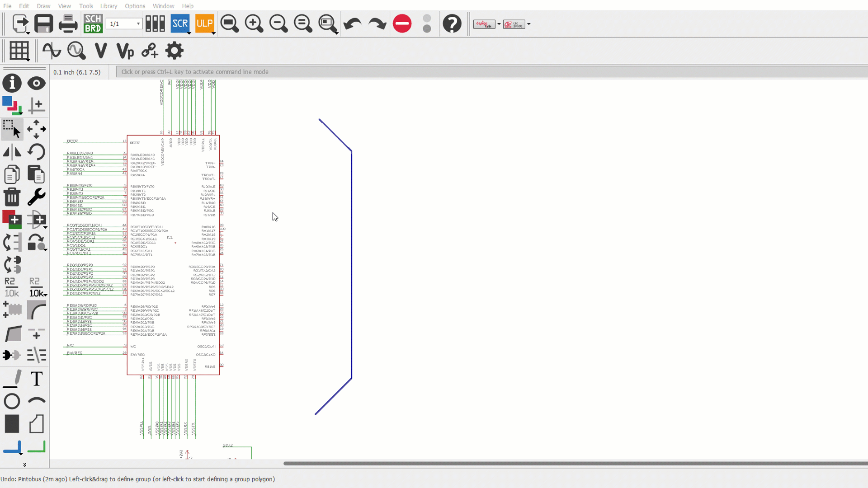Select the simulation probe magnifier icon
This screenshot has height=488, width=868.
point(76,51)
